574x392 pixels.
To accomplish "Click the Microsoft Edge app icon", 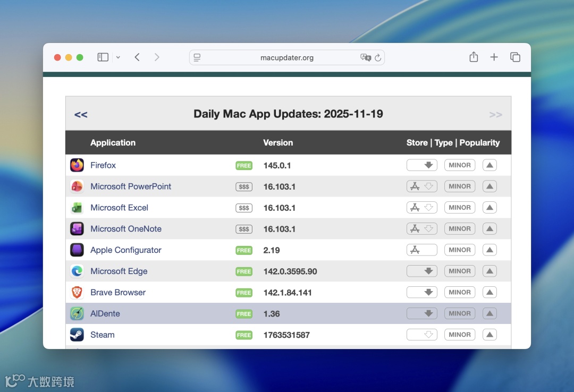I will 77,271.
